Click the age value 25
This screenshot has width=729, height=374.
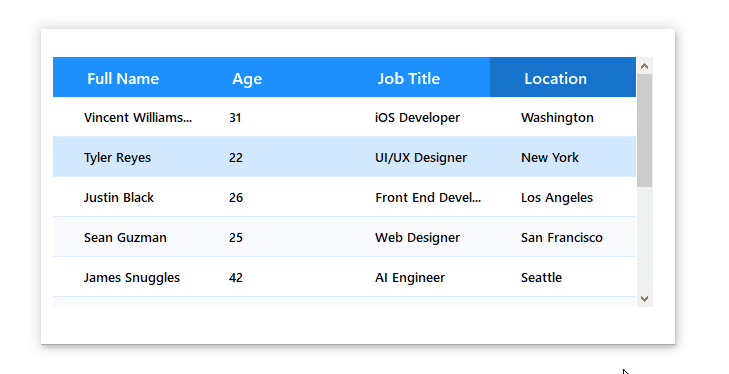click(x=236, y=238)
